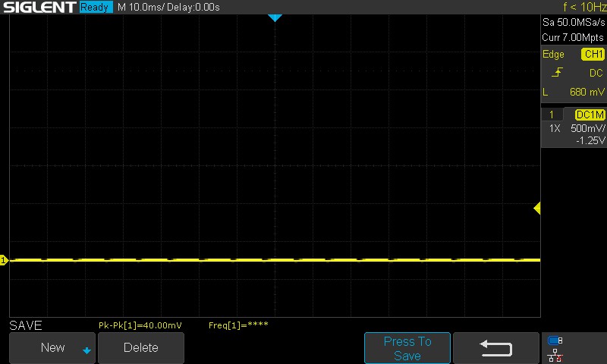Viewport: 607px width, 364px height.
Task: Click the SIGLENT logo
Action: point(39,7)
